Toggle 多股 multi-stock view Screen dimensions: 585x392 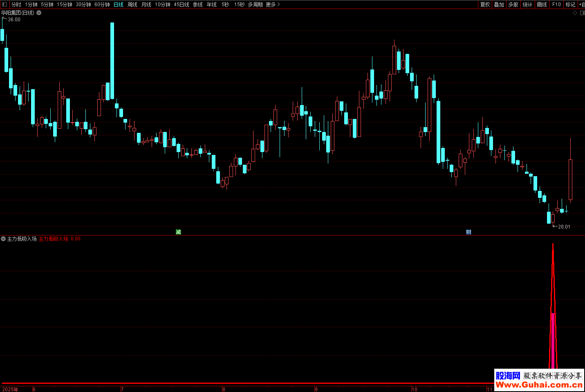513,4
